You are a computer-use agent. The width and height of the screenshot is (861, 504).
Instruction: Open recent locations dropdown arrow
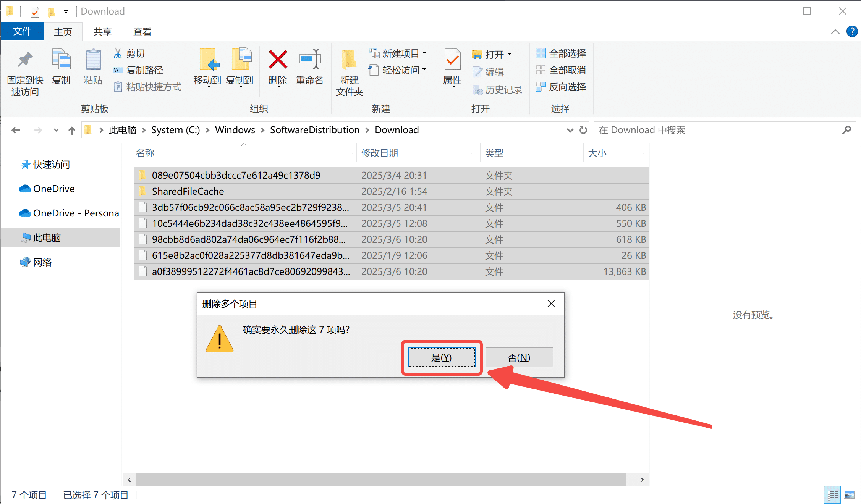tap(56, 130)
